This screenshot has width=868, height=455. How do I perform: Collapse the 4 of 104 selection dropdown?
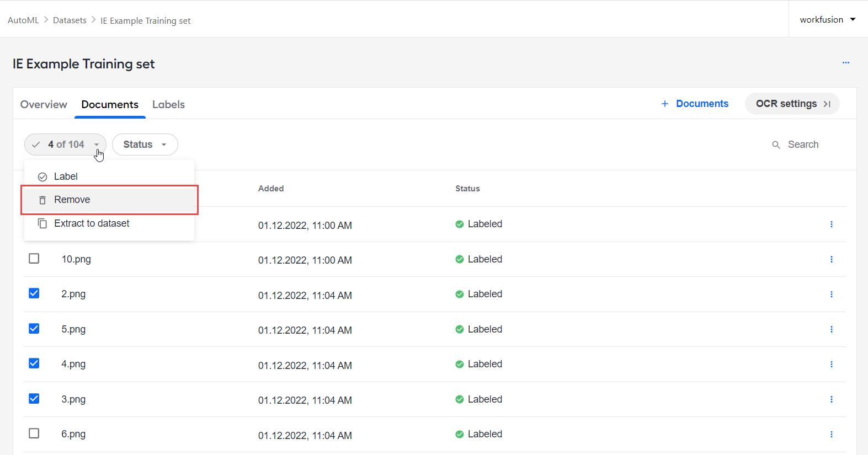65,144
